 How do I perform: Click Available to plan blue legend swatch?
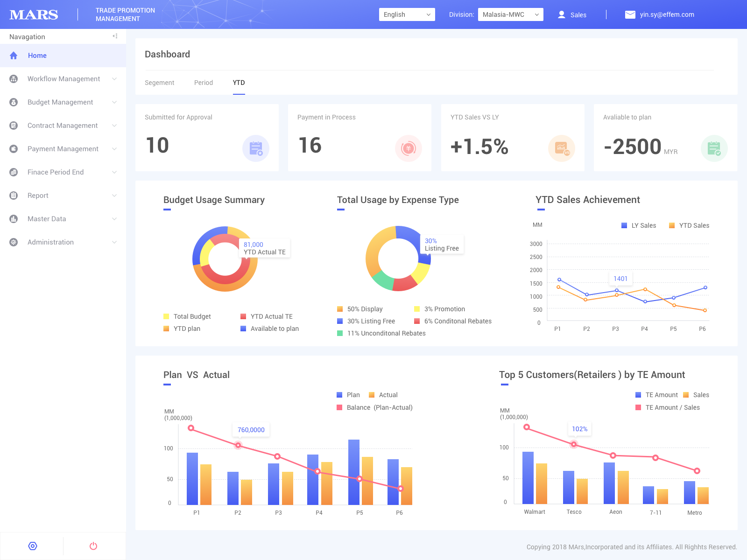pos(243,329)
